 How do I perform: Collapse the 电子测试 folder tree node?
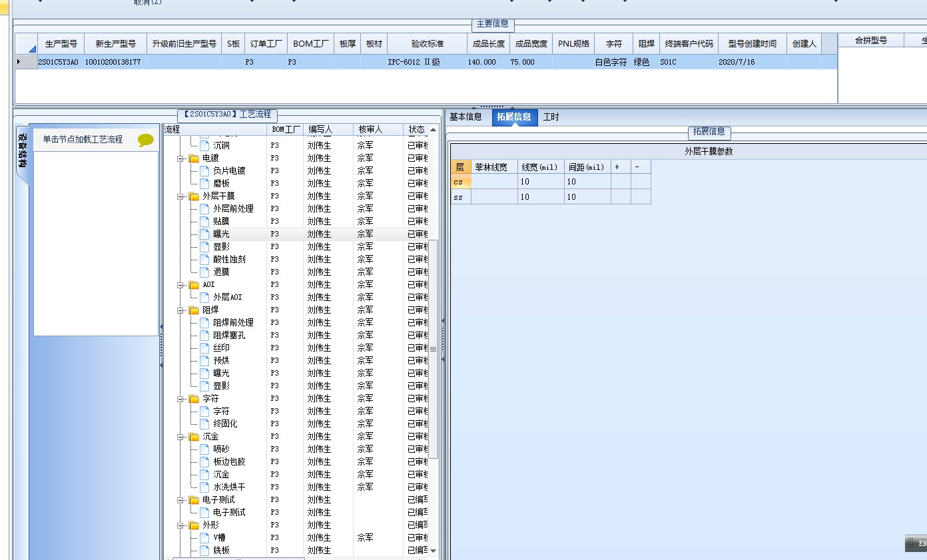click(x=180, y=500)
